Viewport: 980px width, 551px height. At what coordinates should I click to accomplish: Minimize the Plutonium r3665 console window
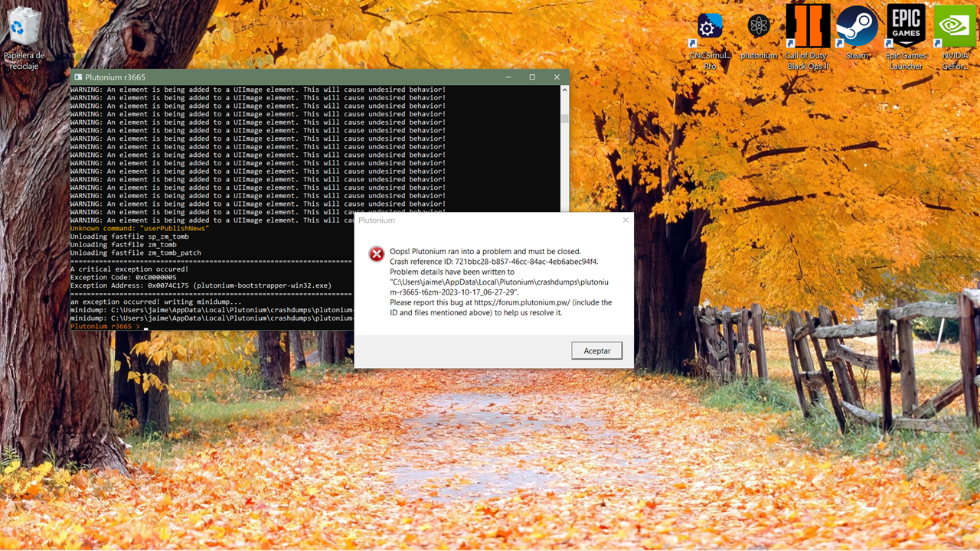pyautogui.click(x=508, y=77)
